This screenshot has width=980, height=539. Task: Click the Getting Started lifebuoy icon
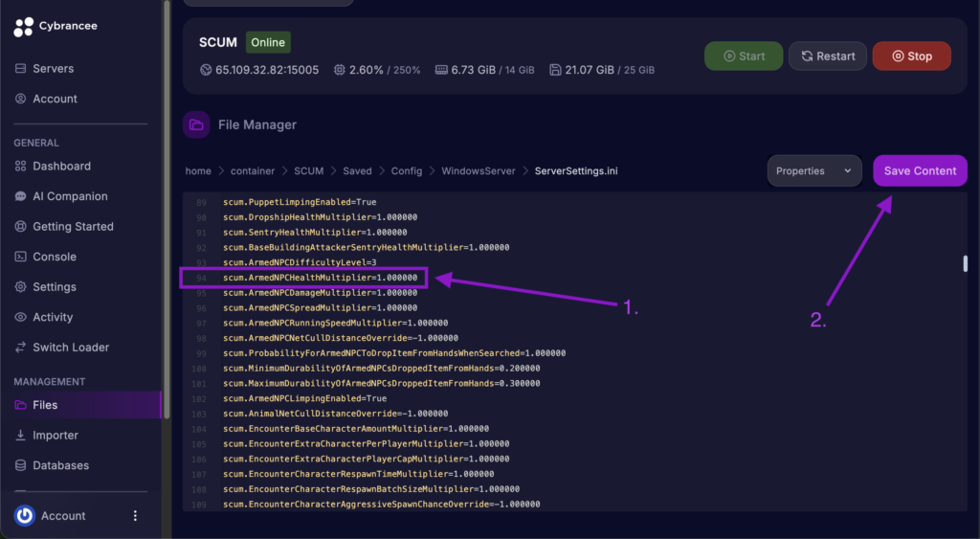21,226
